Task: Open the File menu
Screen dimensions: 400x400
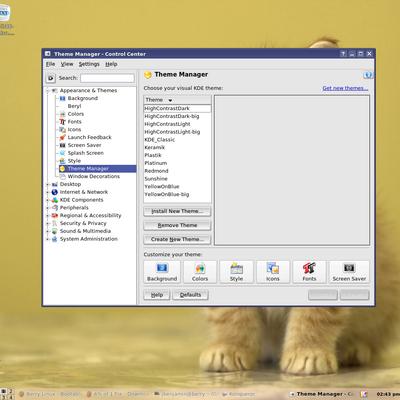Action: tap(51, 64)
